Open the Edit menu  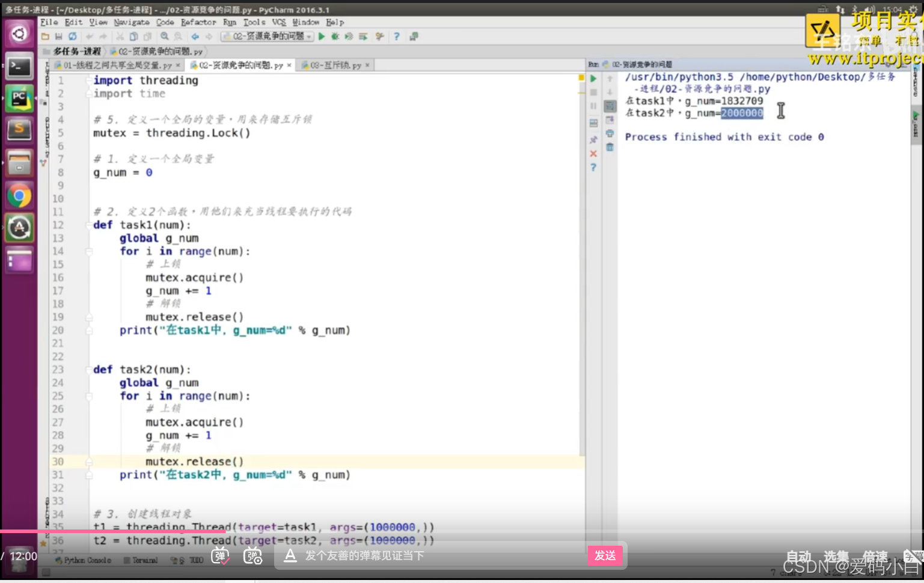73,22
